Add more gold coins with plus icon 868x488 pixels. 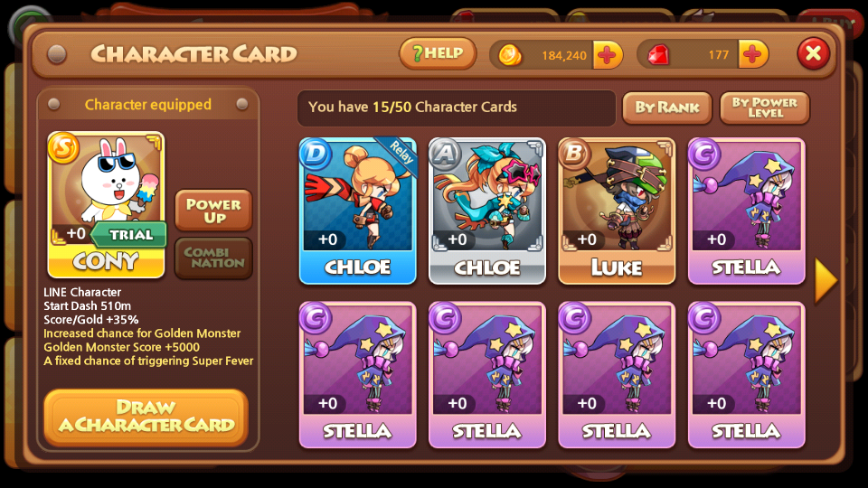pos(608,55)
